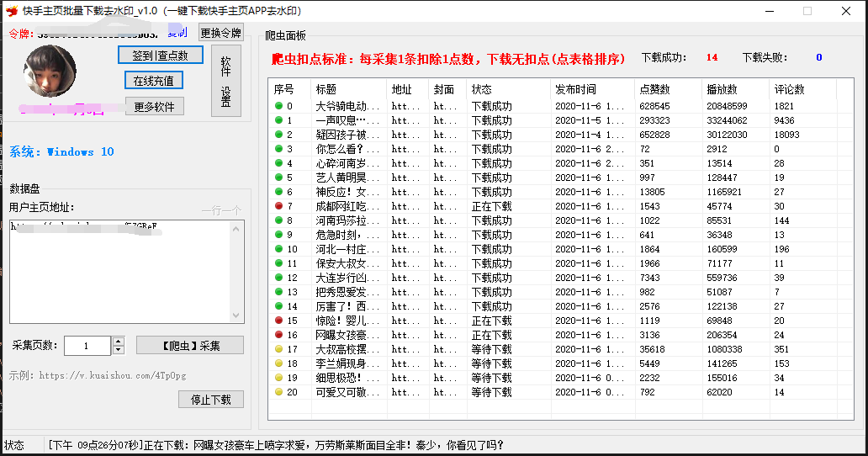Viewport: 868px width, 456px height.
Task: Increase 采集页数 with the up arrow
Action: (118, 342)
